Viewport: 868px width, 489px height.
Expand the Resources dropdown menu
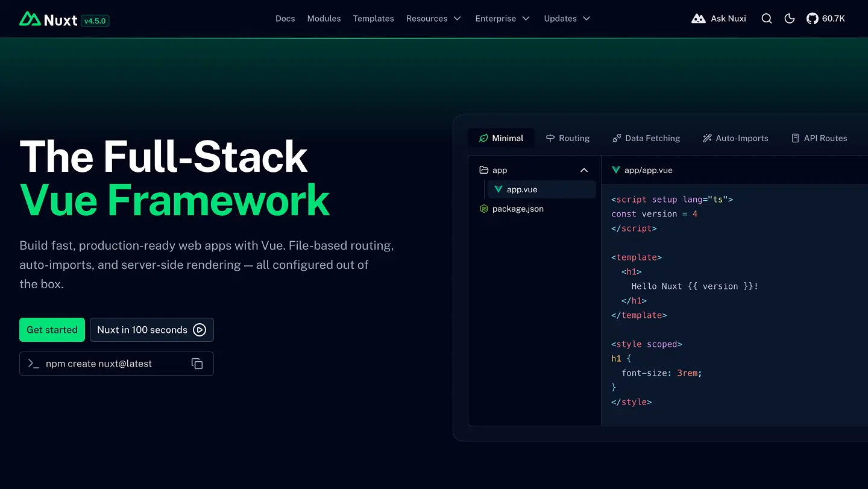click(x=434, y=19)
